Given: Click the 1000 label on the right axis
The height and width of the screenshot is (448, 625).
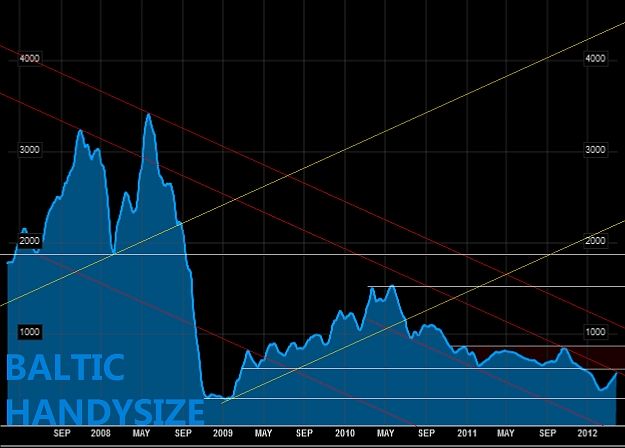Looking at the screenshot, I should click(596, 332).
